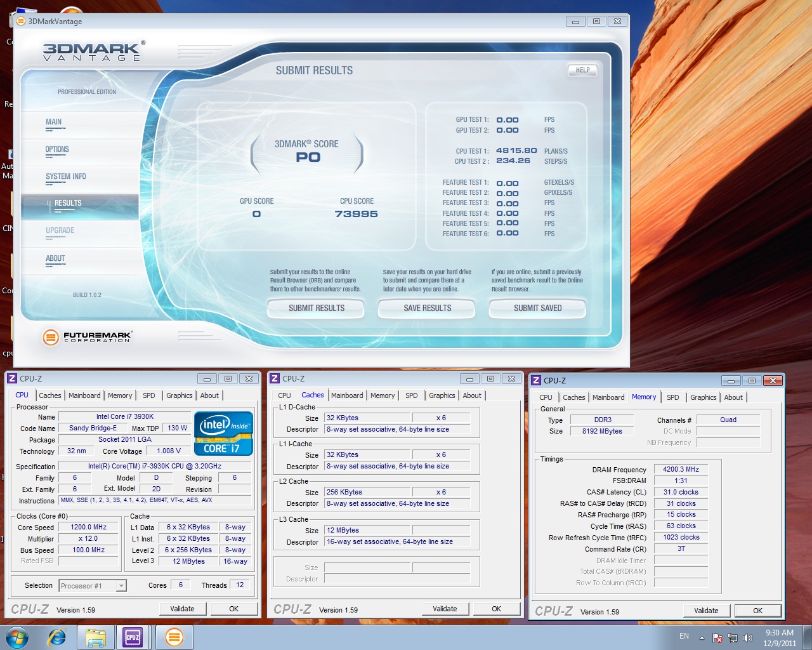Open the Windows Start orb
Viewport: 812px width, 650px height.
click(17, 637)
